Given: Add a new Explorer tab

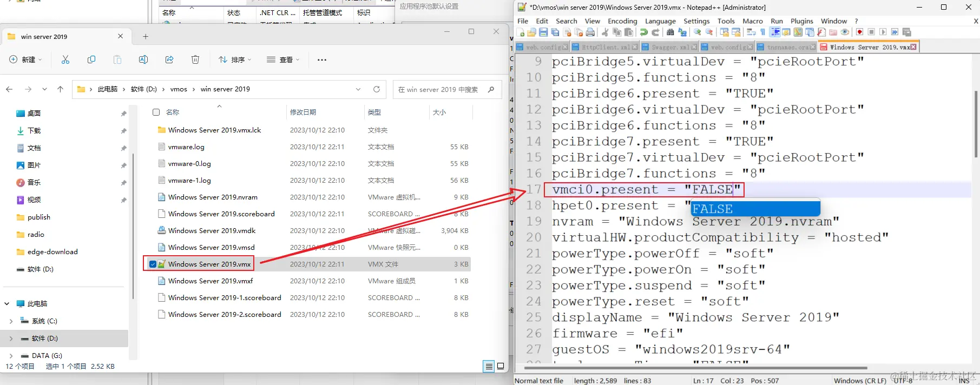Looking at the screenshot, I should point(146,37).
